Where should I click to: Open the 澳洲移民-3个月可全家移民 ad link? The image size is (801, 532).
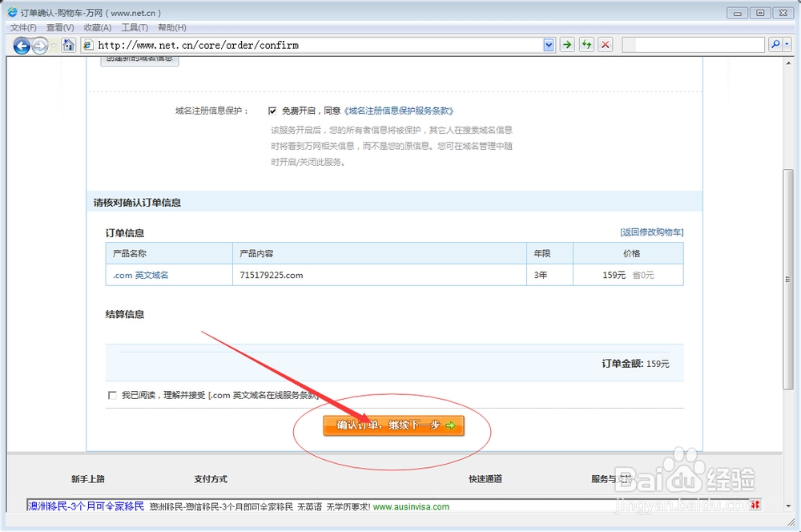click(86, 506)
